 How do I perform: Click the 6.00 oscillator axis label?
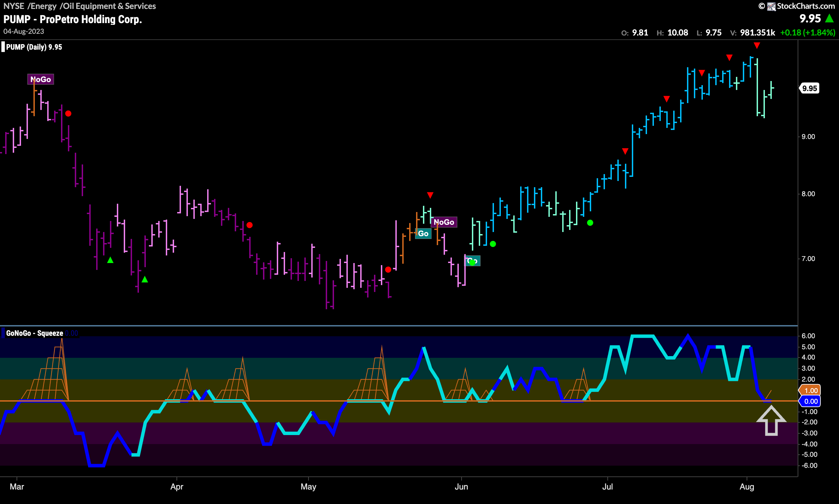point(808,336)
